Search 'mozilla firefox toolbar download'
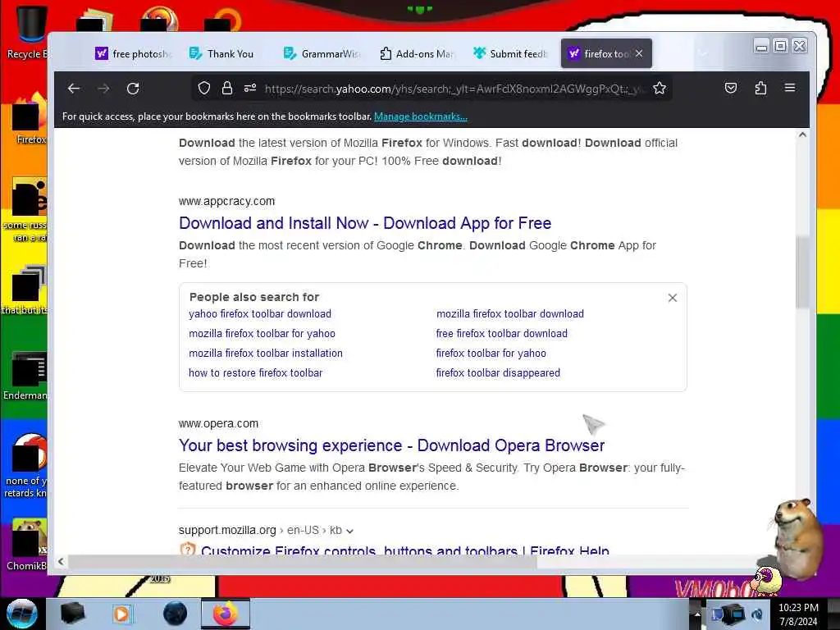 click(x=510, y=314)
